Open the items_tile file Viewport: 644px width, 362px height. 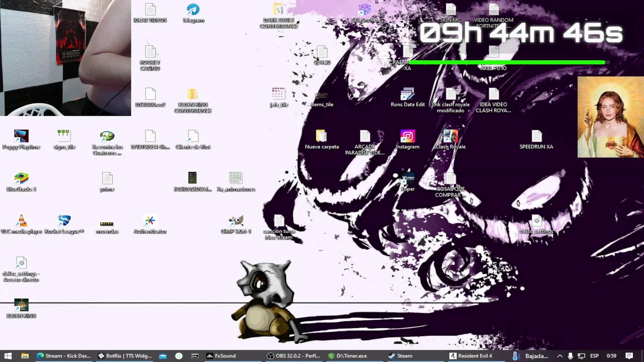tap(321, 98)
